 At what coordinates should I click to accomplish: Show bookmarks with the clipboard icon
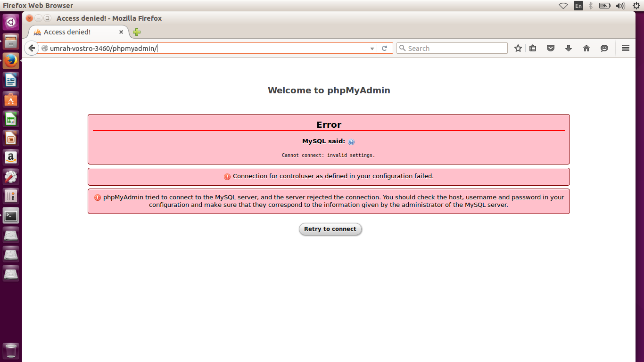tap(533, 48)
